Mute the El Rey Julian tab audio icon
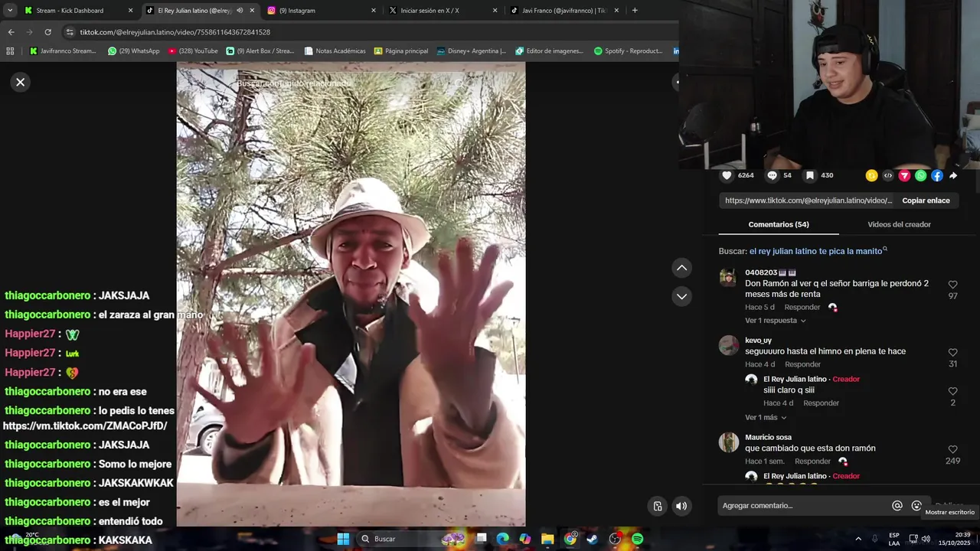 coord(240,11)
